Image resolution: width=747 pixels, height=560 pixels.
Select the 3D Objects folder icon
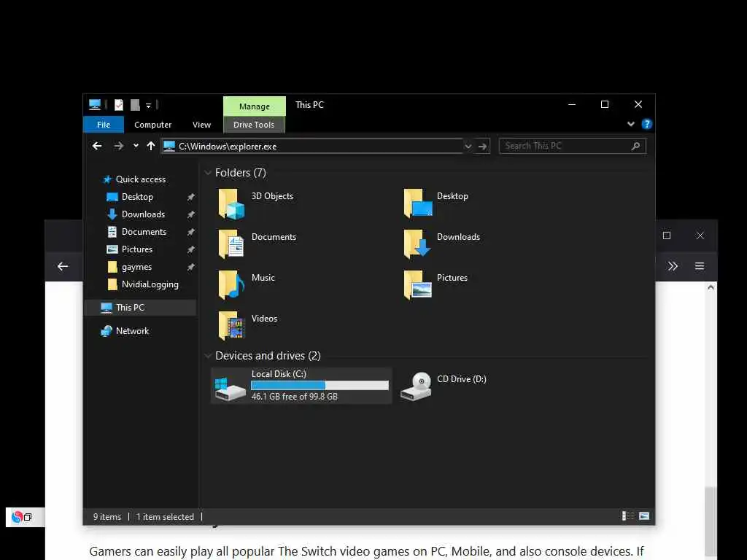231,204
